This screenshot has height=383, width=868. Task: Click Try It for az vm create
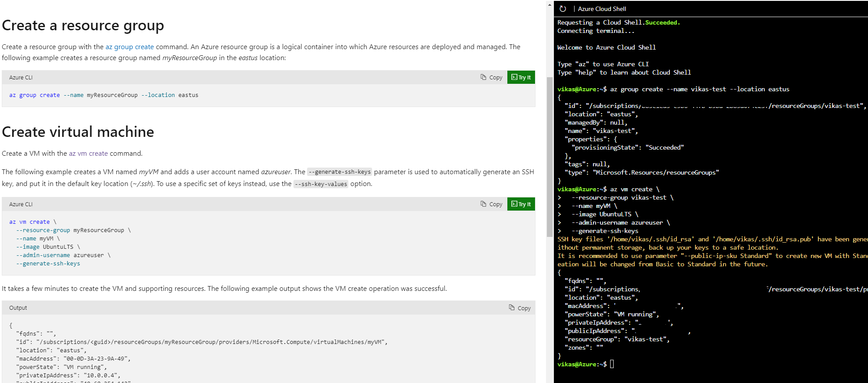pyautogui.click(x=521, y=204)
